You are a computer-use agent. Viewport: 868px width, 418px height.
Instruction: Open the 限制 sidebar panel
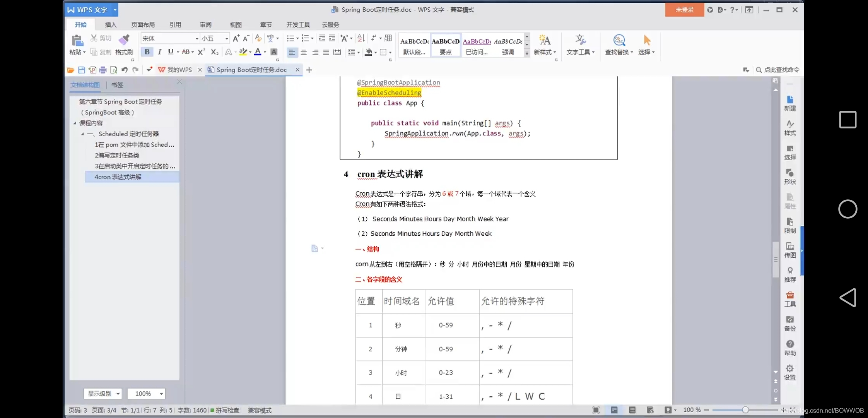tap(790, 226)
